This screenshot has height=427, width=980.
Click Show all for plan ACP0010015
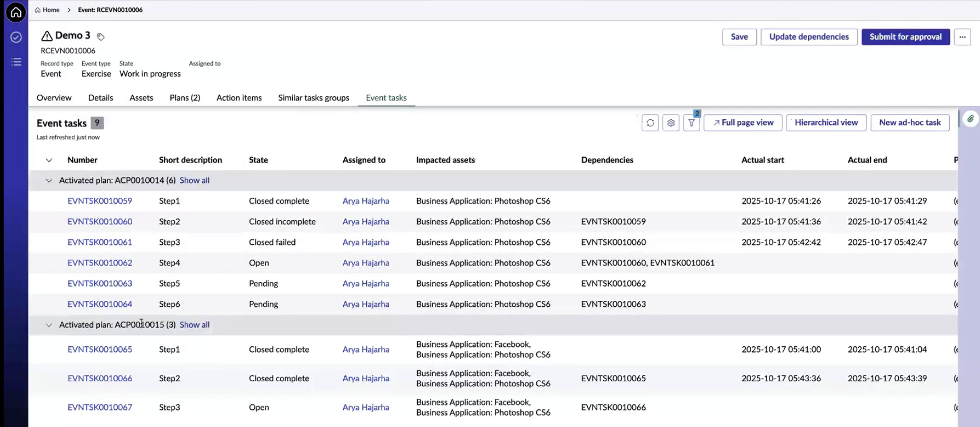coord(195,325)
